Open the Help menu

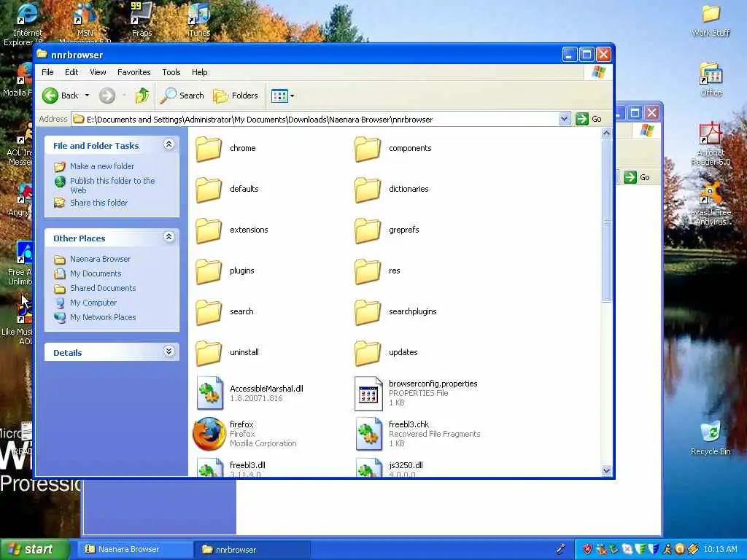(x=200, y=72)
